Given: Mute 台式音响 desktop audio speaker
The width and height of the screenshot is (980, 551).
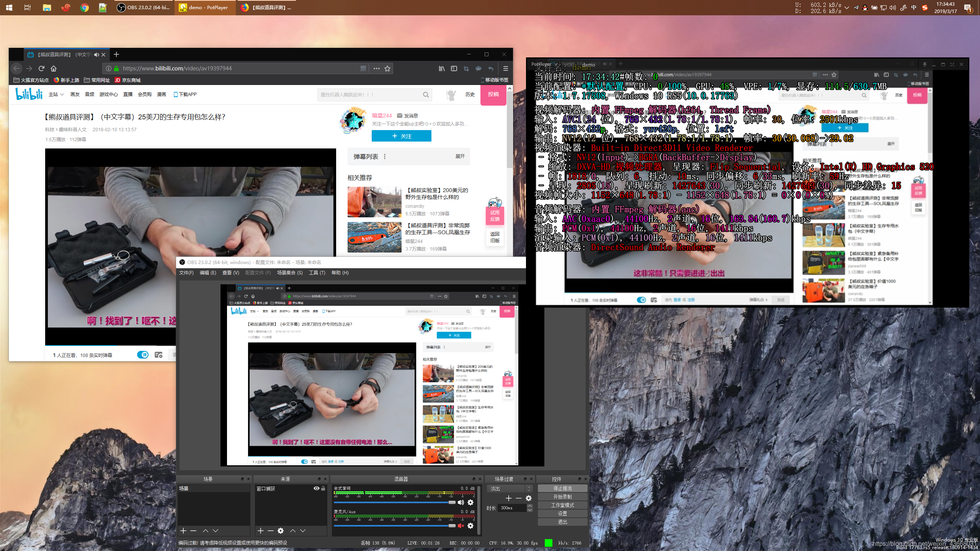Looking at the screenshot, I should [x=461, y=502].
